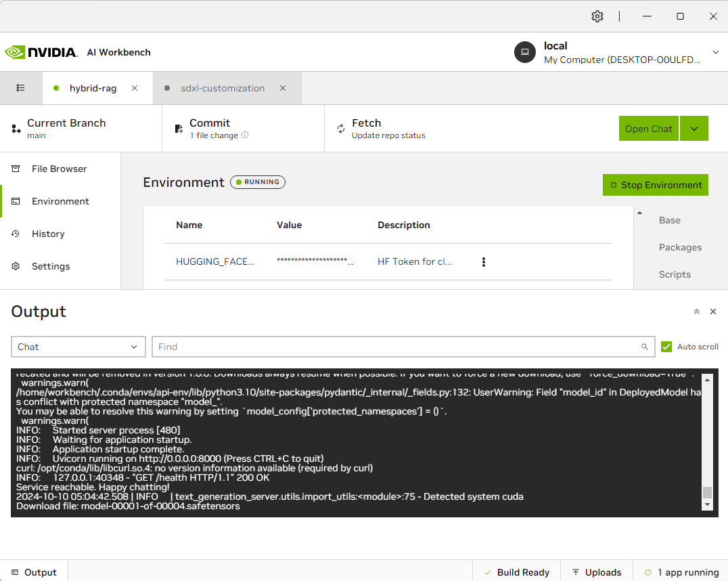Stop the running environment
This screenshot has width=728, height=581.
655,185
